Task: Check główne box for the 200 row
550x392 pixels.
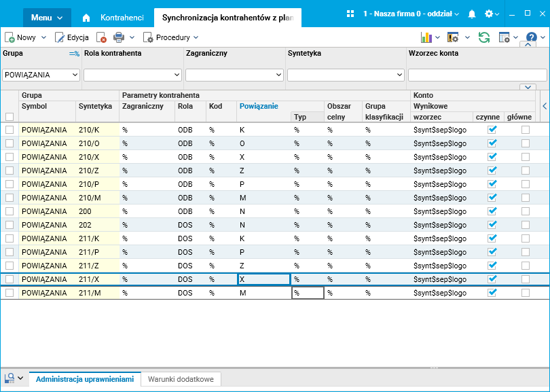Action: point(525,211)
